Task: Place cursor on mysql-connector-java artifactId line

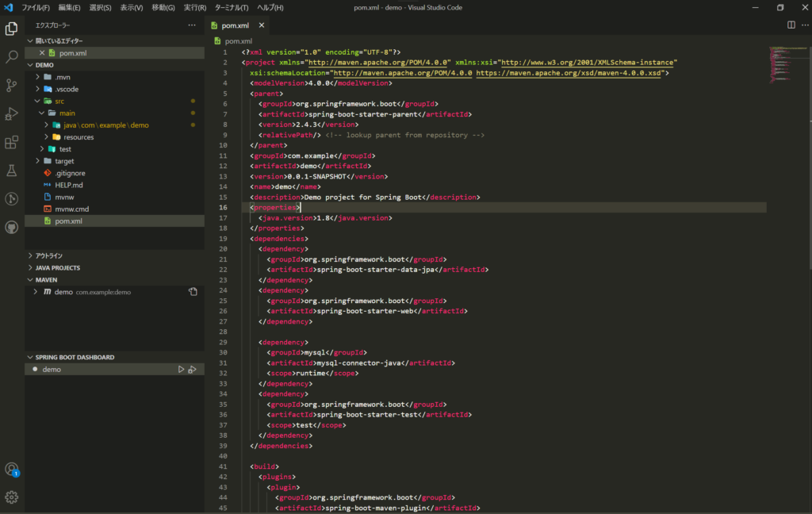Action: pos(361,363)
